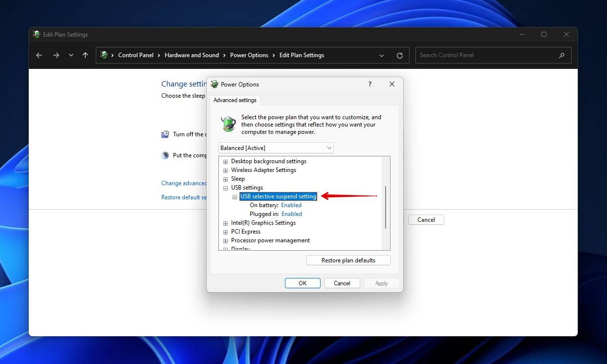Select Processor power management item

coord(270,240)
